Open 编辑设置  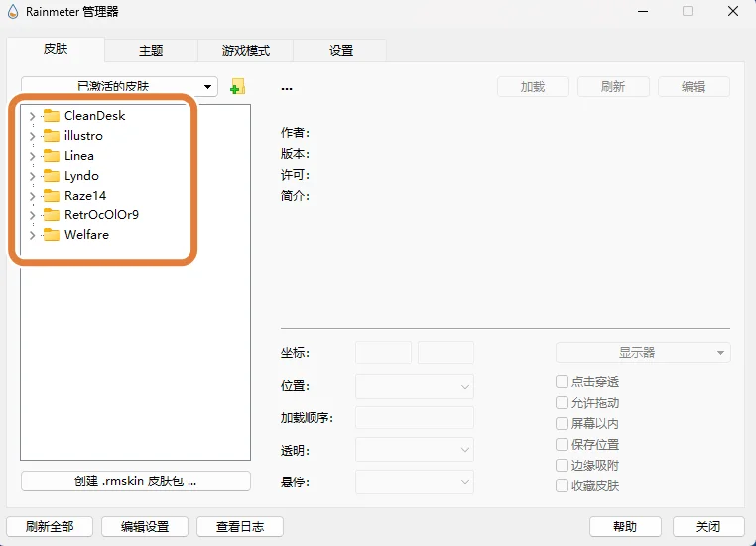pos(145,527)
